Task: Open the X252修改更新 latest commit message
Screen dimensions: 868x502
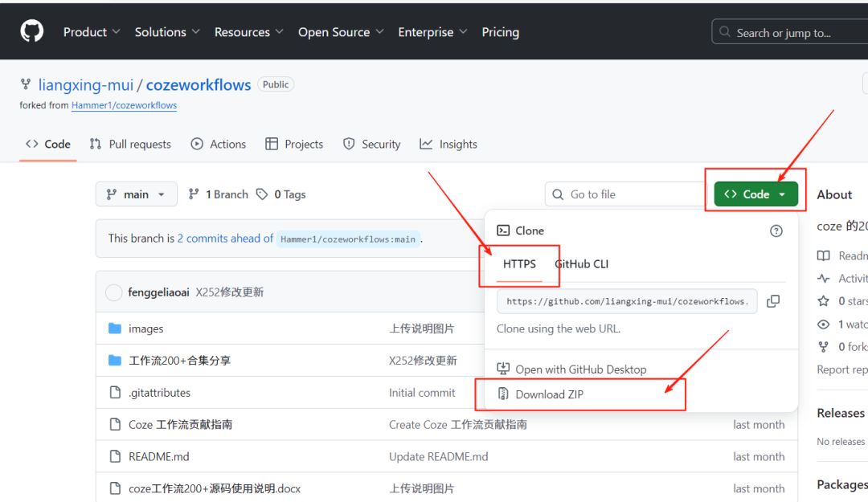Action: pos(230,292)
